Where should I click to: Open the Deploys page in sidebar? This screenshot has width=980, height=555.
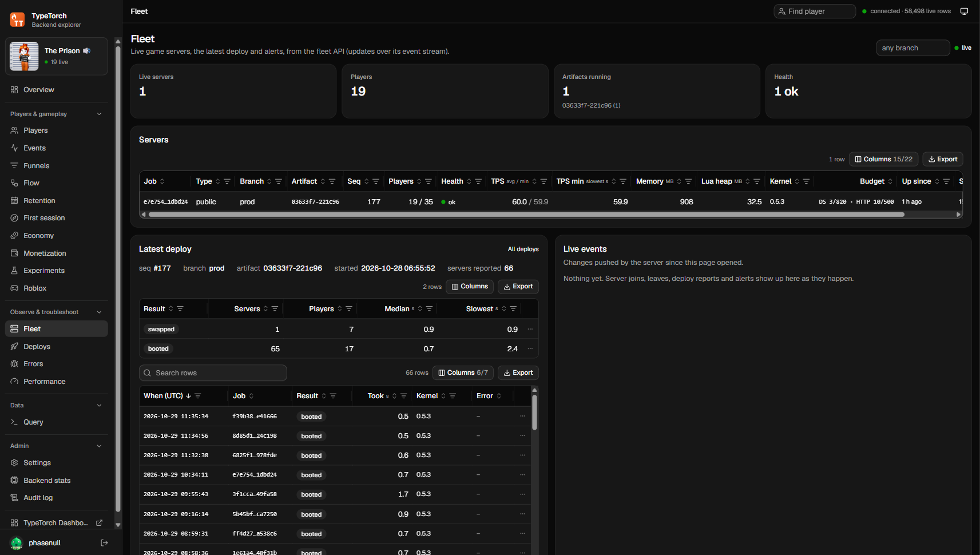click(x=56, y=347)
